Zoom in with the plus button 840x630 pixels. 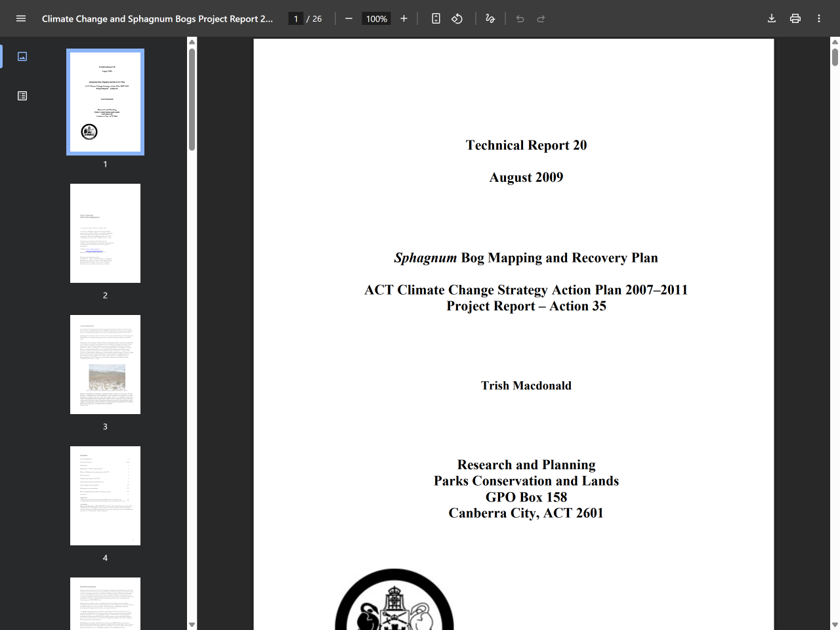click(x=404, y=18)
